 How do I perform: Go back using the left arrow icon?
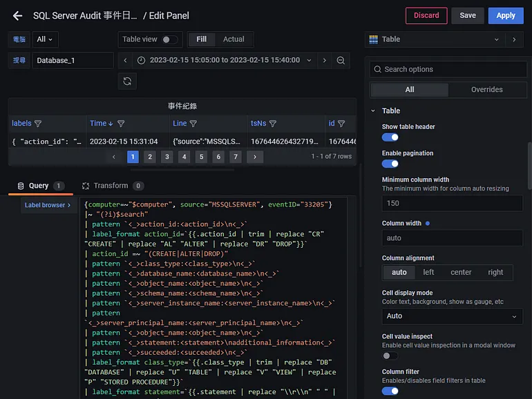[x=17, y=16]
